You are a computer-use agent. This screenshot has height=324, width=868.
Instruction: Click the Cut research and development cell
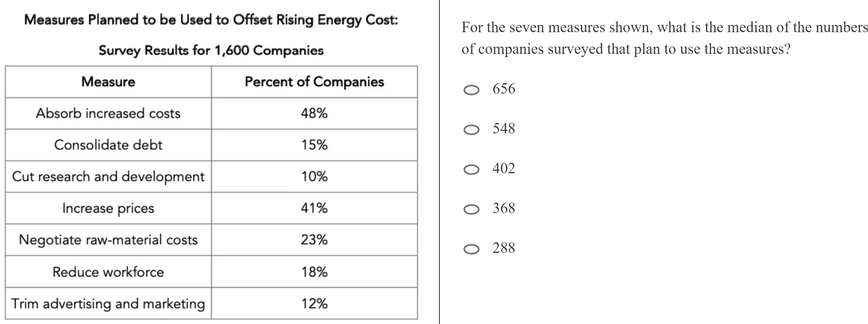(x=108, y=176)
